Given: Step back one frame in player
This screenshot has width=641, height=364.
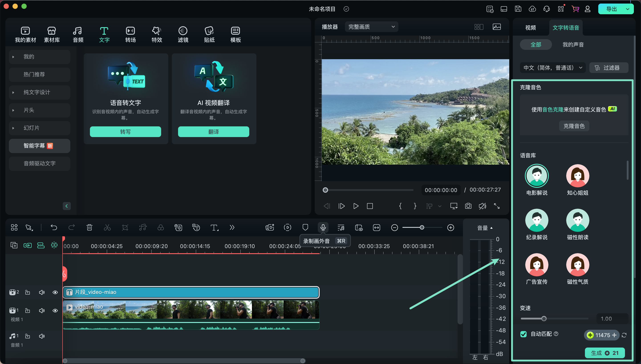Looking at the screenshot, I should coord(327,206).
